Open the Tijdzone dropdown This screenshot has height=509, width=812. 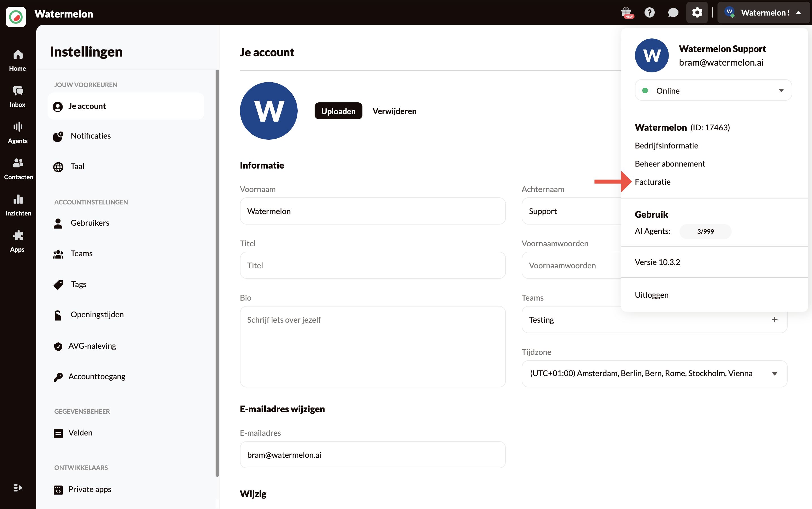click(654, 374)
